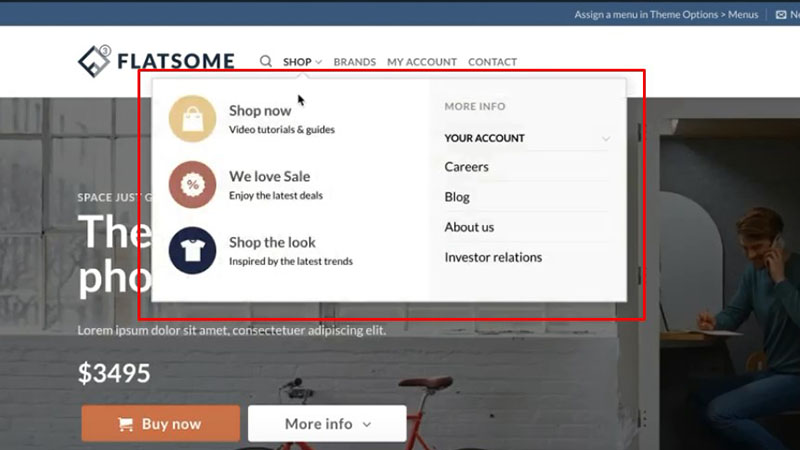Open the About us link

click(469, 227)
